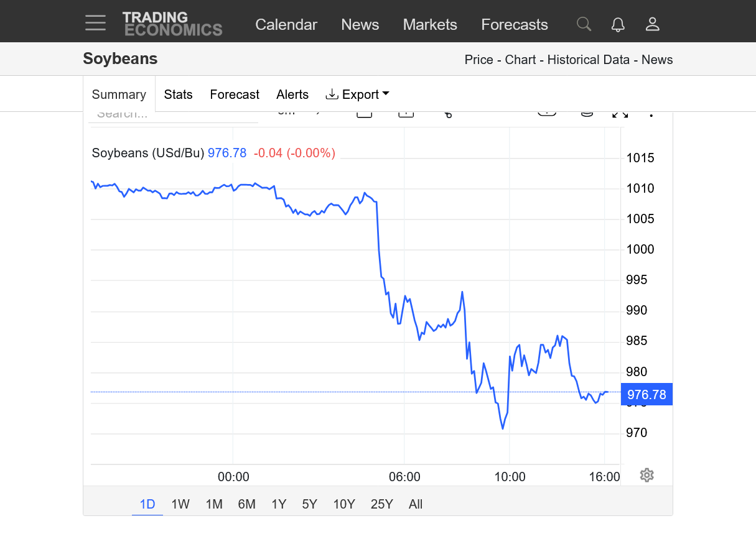Expand the Export dropdown
This screenshot has width=756, height=544.
pyautogui.click(x=358, y=95)
